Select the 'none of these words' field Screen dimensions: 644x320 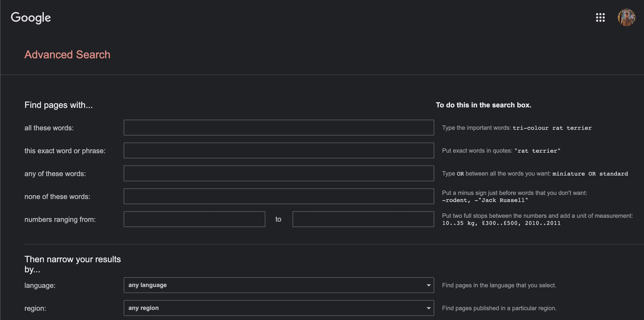(279, 196)
